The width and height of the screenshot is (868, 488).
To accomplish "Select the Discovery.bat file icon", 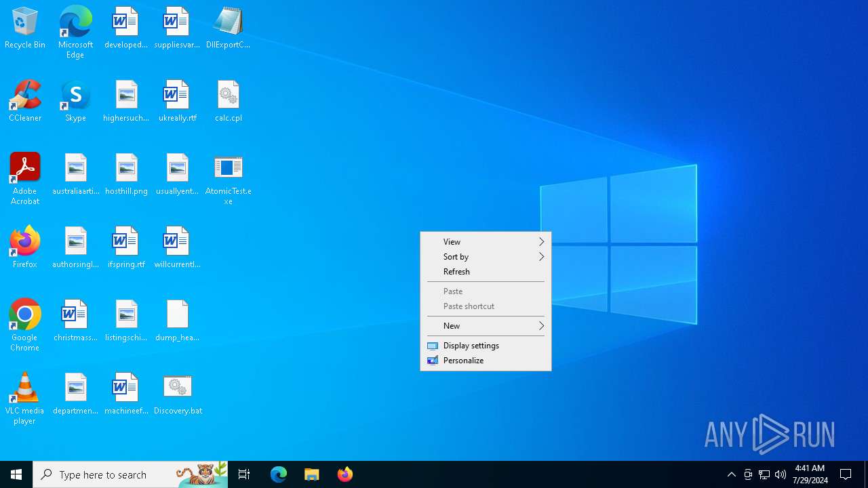I will 177,394.
